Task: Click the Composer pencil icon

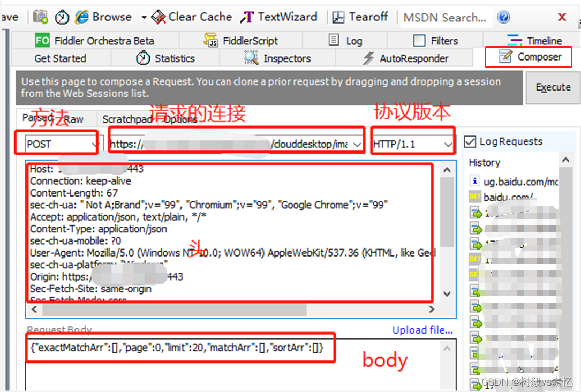Action: pos(505,56)
